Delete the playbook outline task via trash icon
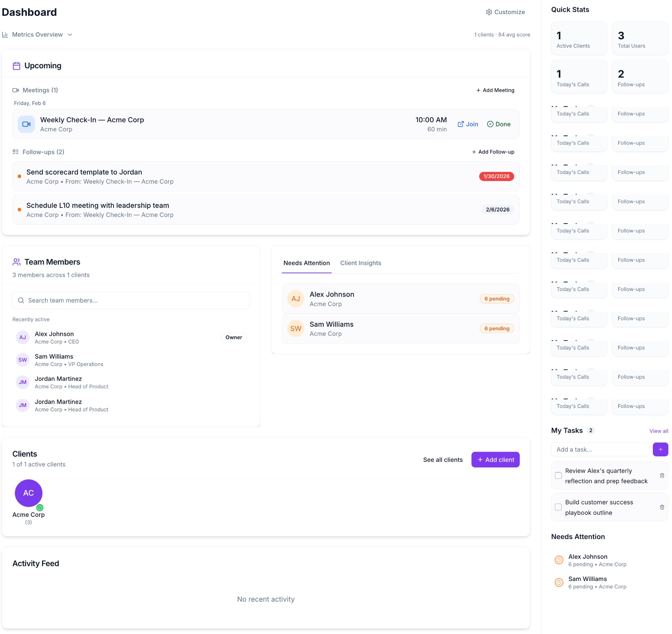Image resolution: width=672 pixels, height=634 pixels. [662, 507]
